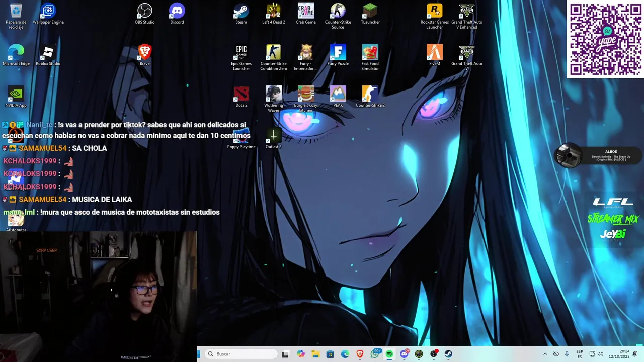Image resolution: width=644 pixels, height=362 pixels.
Task: Select the Steam desktop icon
Action: (x=242, y=14)
